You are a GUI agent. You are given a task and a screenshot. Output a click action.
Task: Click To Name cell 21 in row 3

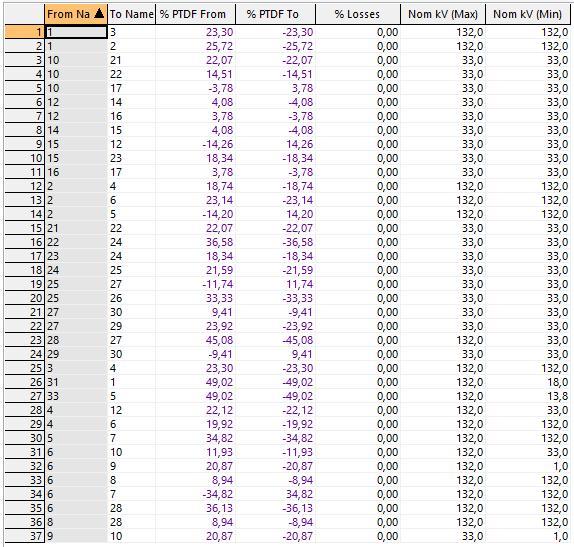(131, 60)
